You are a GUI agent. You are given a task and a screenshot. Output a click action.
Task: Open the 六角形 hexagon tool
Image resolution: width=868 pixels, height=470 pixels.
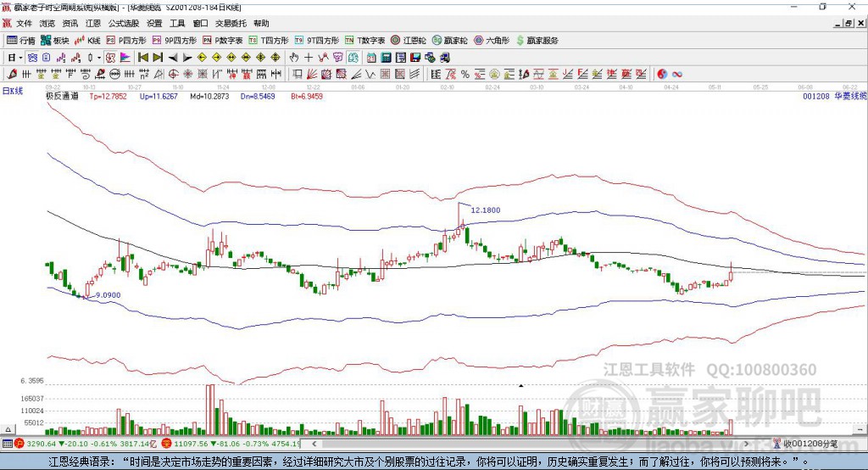[x=492, y=41]
